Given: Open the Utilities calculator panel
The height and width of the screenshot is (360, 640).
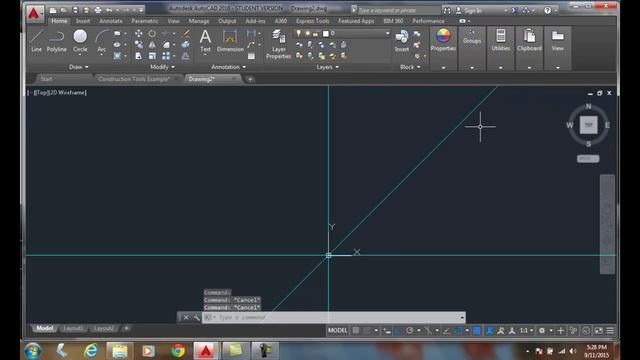Looking at the screenshot, I should click(500, 40).
